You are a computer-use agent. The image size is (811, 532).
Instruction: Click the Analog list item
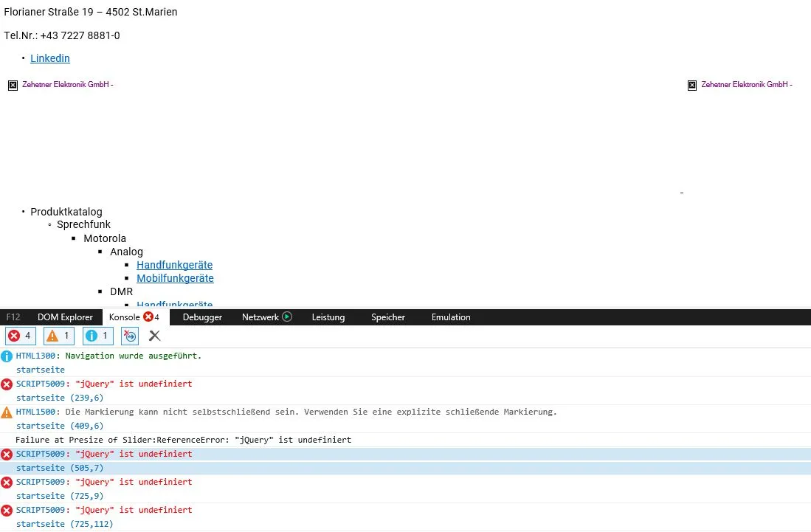tap(127, 252)
